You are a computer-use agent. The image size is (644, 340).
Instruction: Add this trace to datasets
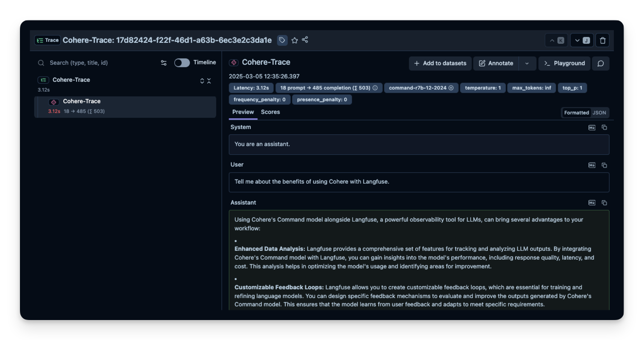440,63
